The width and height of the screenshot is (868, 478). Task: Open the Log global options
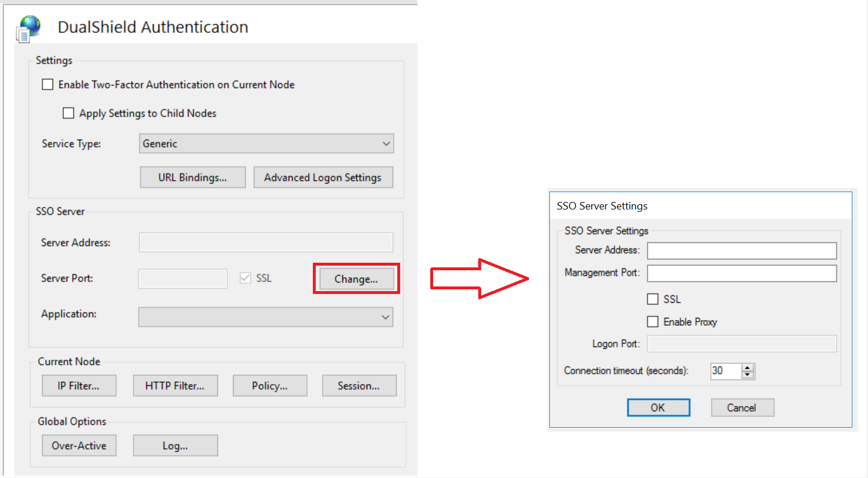point(175,446)
